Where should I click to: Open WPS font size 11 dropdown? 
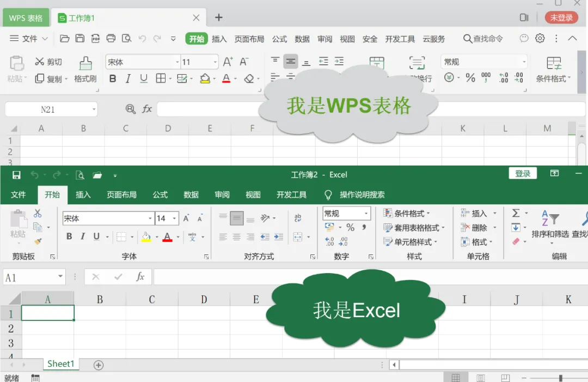[215, 62]
